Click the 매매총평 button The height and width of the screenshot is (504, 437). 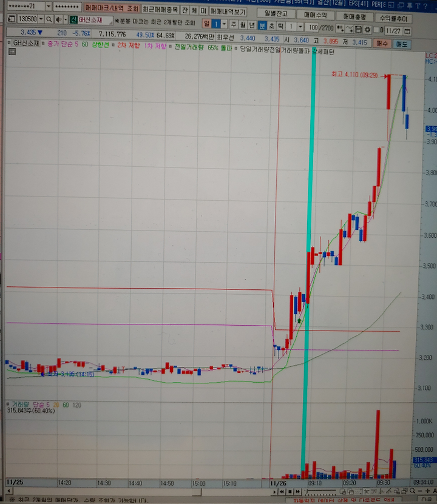(x=354, y=16)
